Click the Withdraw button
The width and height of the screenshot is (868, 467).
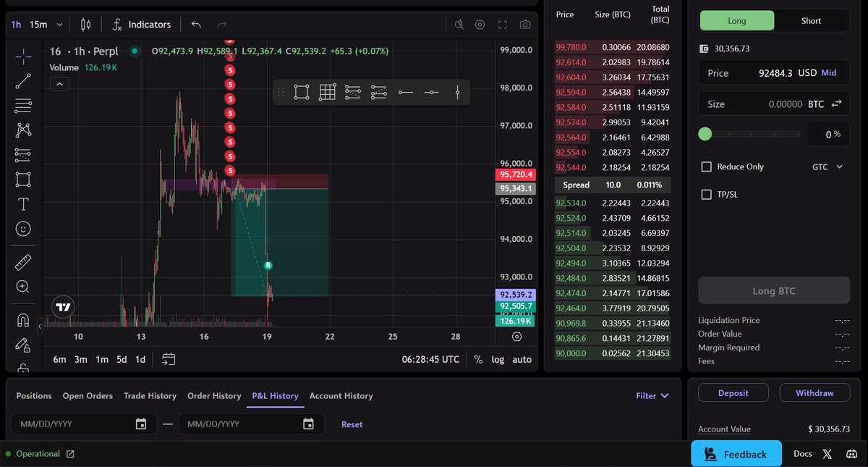[814, 392]
